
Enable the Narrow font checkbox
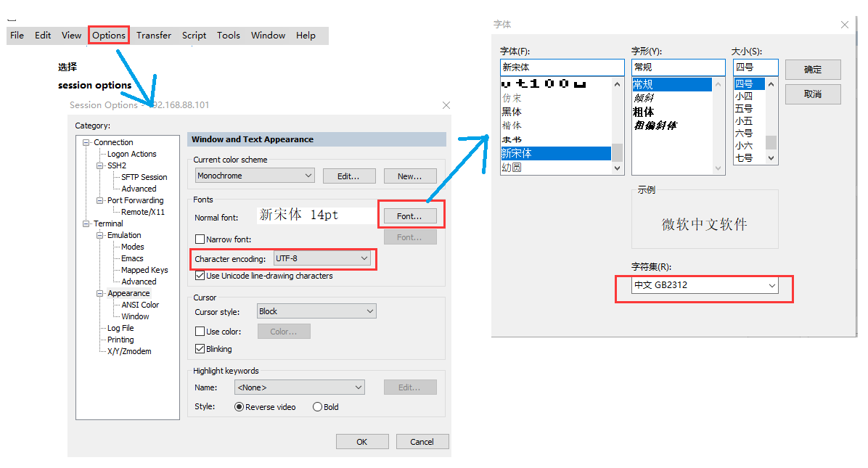[200, 239]
